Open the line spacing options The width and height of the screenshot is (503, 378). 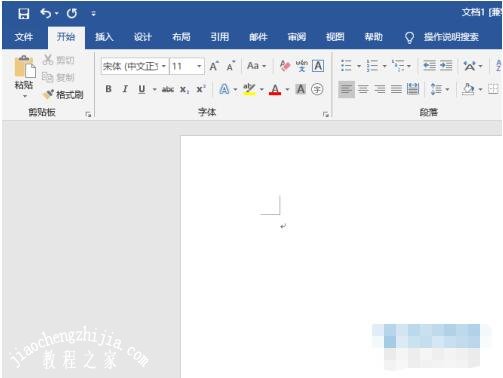[437, 89]
